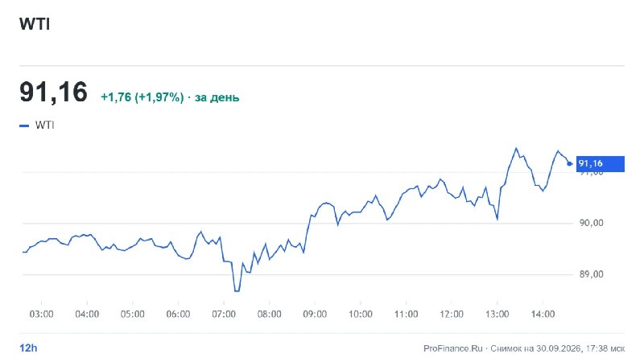Viewport: 644px width, 362px height.
Task: Click the ProFinance.Ru source caption
Action: pyautogui.click(x=453, y=348)
